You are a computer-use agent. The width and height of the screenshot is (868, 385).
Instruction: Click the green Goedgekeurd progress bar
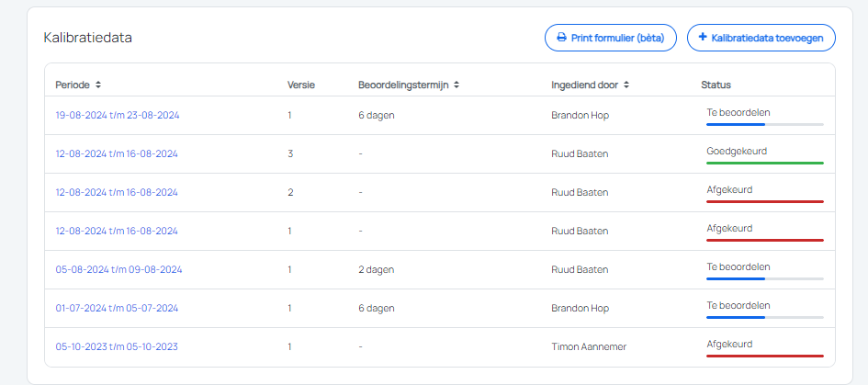765,163
